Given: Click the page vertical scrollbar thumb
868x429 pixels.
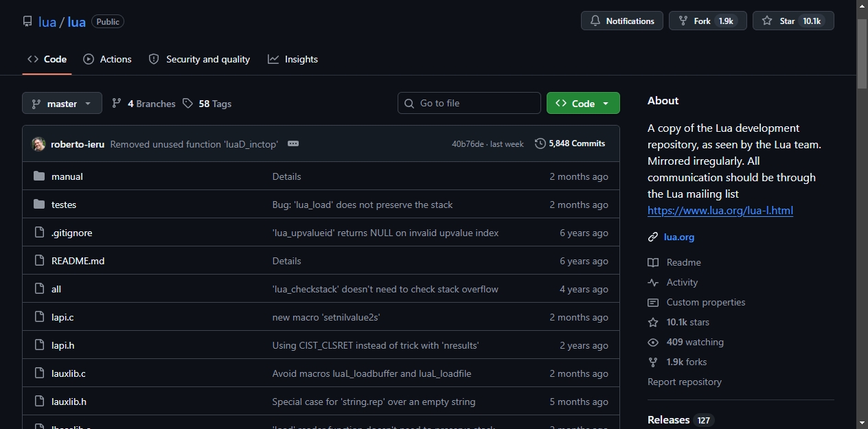Looking at the screenshot, I should [863, 54].
